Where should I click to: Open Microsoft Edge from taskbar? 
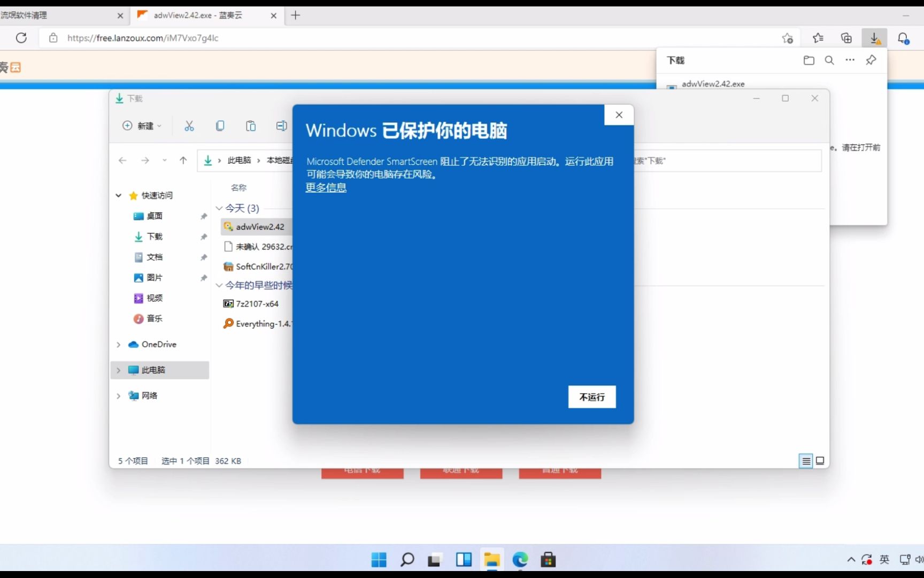pyautogui.click(x=520, y=560)
